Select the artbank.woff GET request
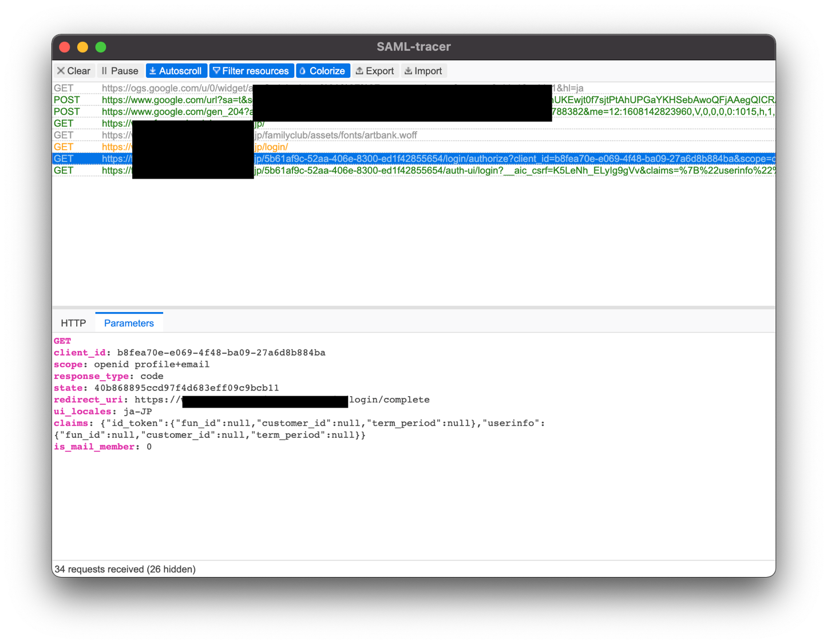This screenshot has width=827, height=644. 413,135
